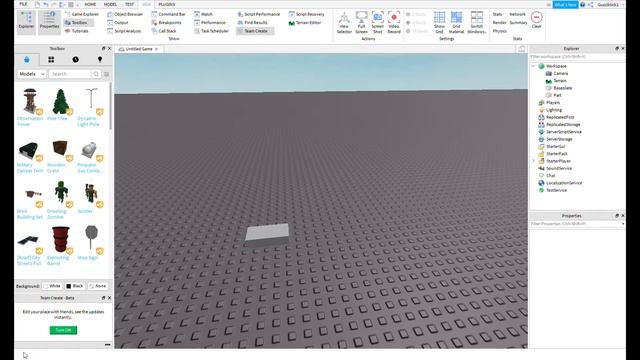Open the FILE menu

pos(23,4)
